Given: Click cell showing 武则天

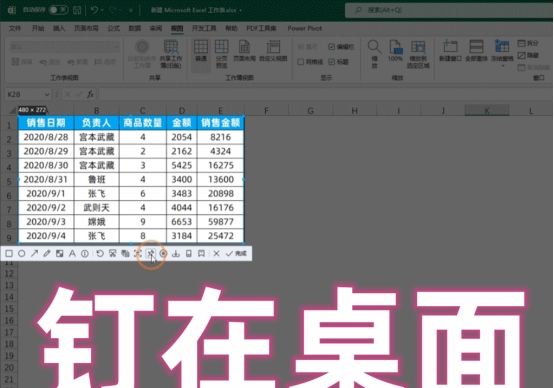Looking at the screenshot, I should click(96, 208).
